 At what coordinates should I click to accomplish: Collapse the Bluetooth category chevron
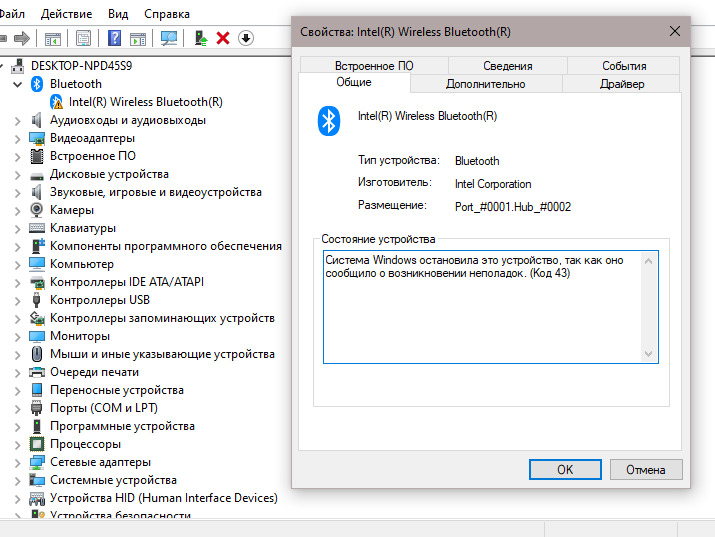(x=18, y=84)
